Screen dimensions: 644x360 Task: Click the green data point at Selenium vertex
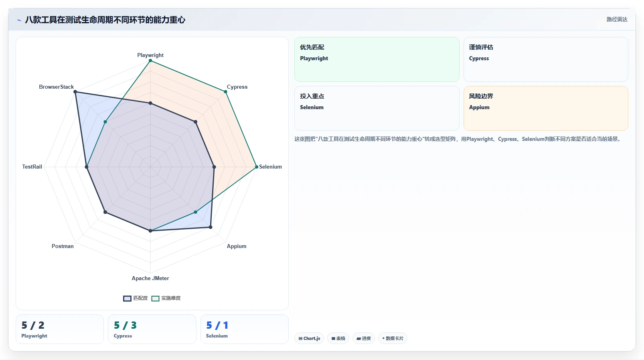(x=257, y=167)
